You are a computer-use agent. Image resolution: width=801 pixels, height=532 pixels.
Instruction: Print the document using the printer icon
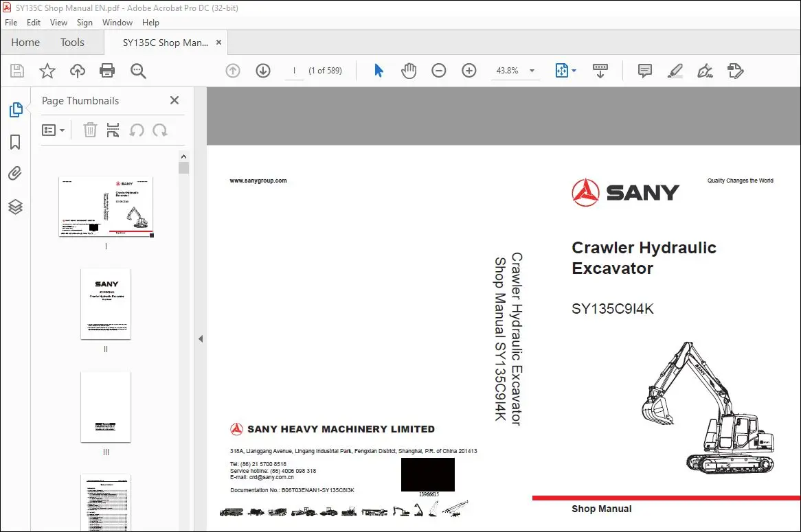pyautogui.click(x=107, y=71)
